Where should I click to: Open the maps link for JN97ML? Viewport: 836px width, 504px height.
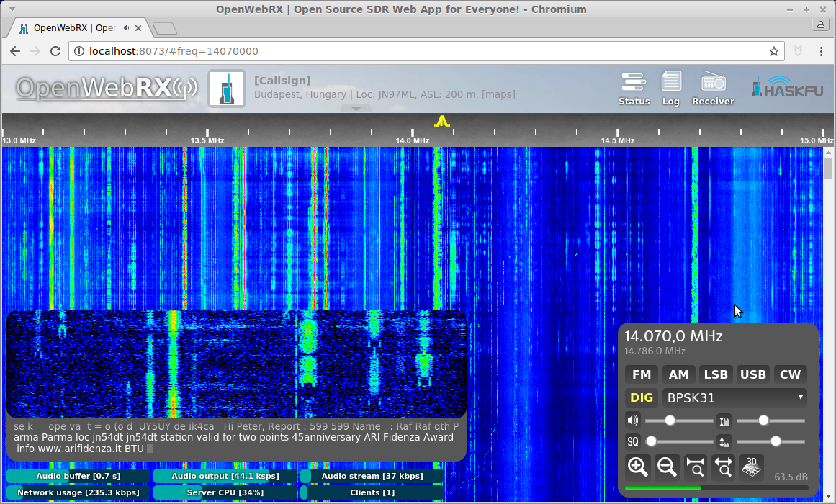click(x=498, y=94)
